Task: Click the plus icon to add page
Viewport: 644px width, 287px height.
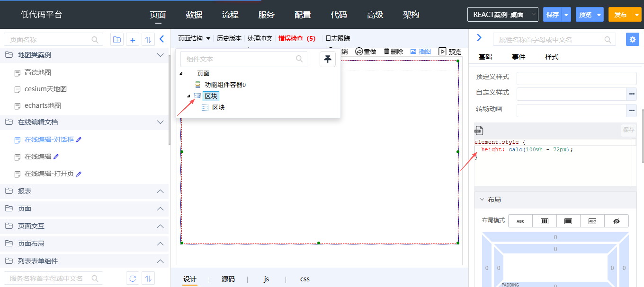Action: point(133,40)
